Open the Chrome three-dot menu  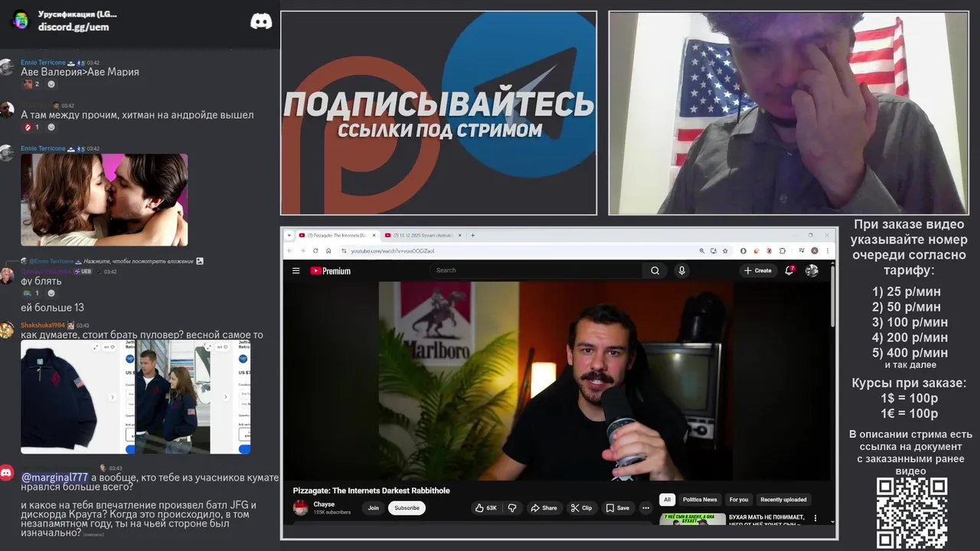tap(828, 250)
